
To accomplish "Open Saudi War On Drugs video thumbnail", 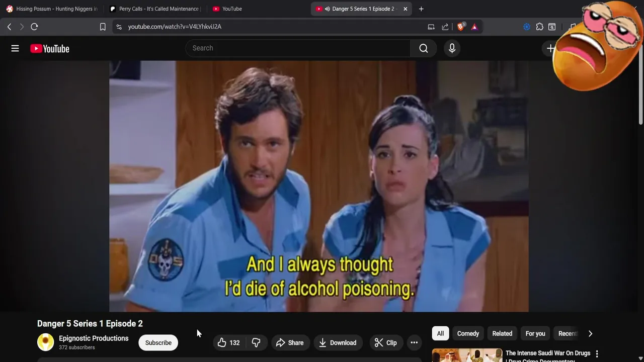I will (x=467, y=355).
